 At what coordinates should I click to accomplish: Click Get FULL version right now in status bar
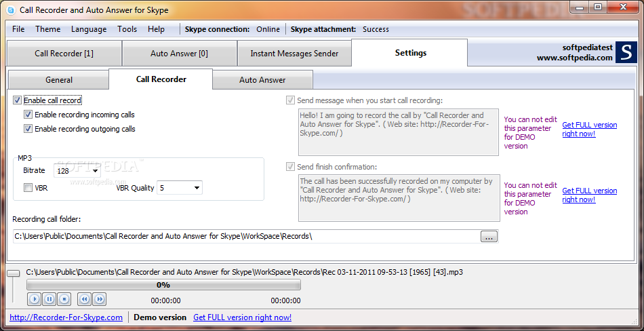pyautogui.click(x=242, y=317)
